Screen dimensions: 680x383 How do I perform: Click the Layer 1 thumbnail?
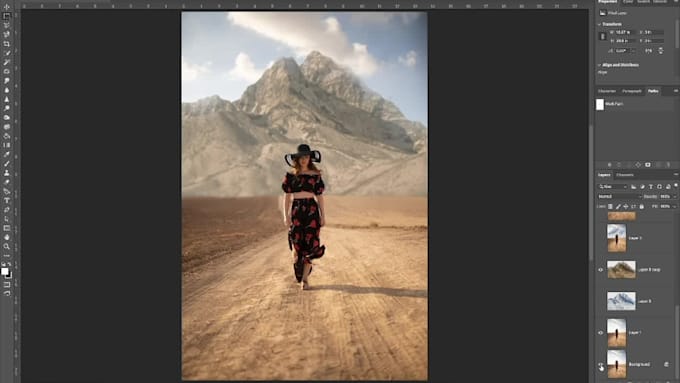pos(617,333)
